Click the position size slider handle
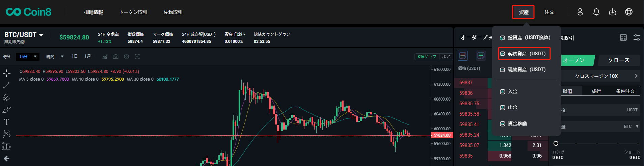This screenshot has width=644, height=166. (x=556, y=143)
